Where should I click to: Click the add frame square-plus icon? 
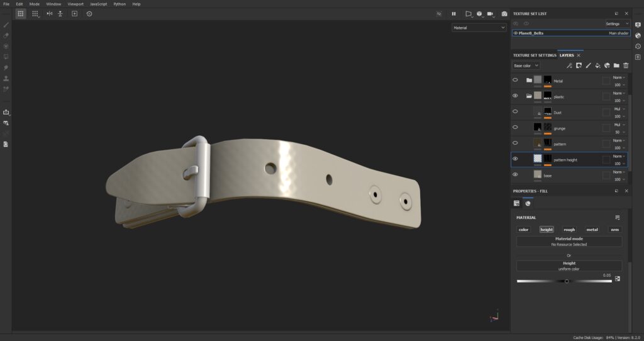click(74, 14)
